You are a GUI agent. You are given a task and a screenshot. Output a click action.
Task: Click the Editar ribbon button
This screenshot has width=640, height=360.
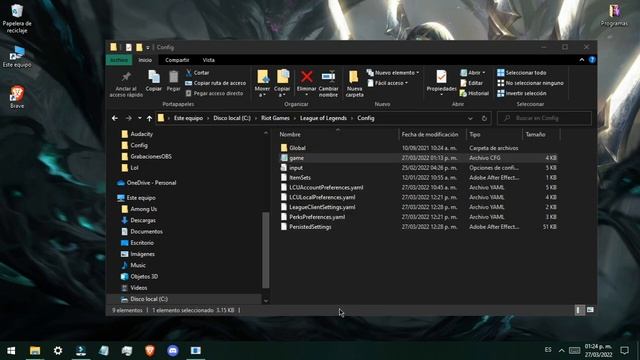(471, 83)
